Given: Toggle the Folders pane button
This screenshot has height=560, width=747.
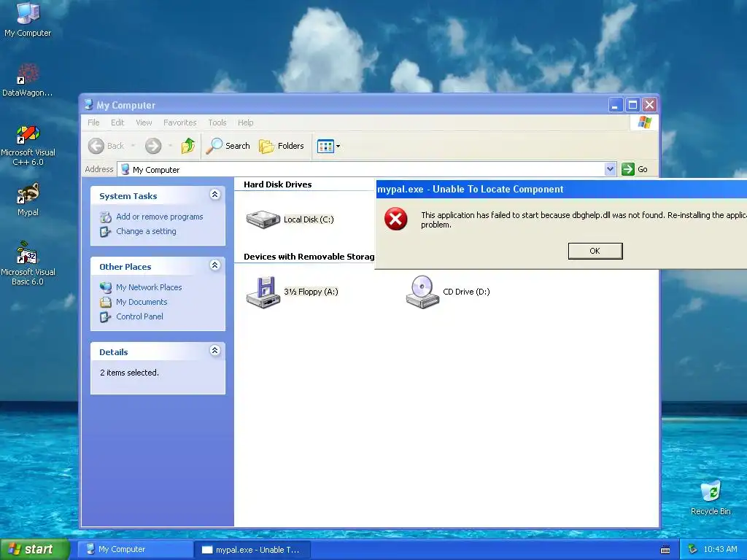Looking at the screenshot, I should (281, 146).
